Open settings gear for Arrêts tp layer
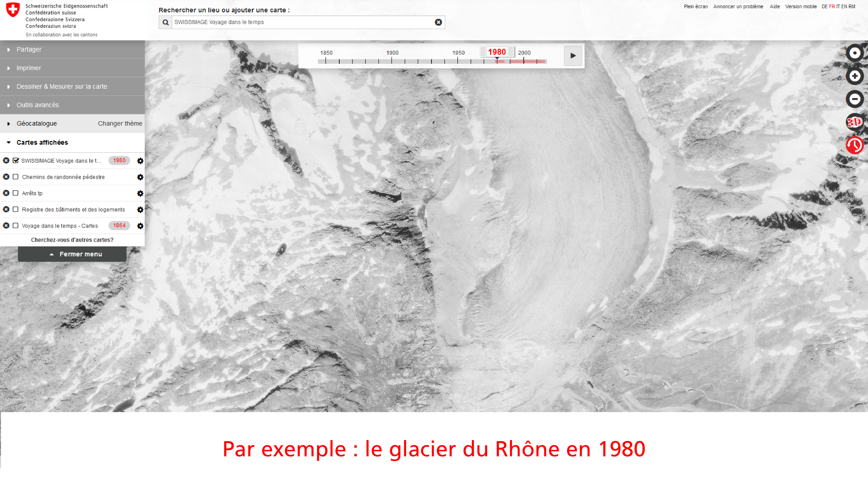The width and height of the screenshot is (868, 488). (140, 193)
